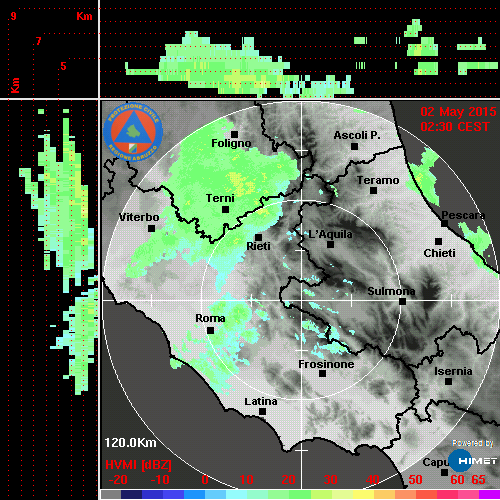Click the square marker for Terni
500x500 pixels.
(225, 210)
